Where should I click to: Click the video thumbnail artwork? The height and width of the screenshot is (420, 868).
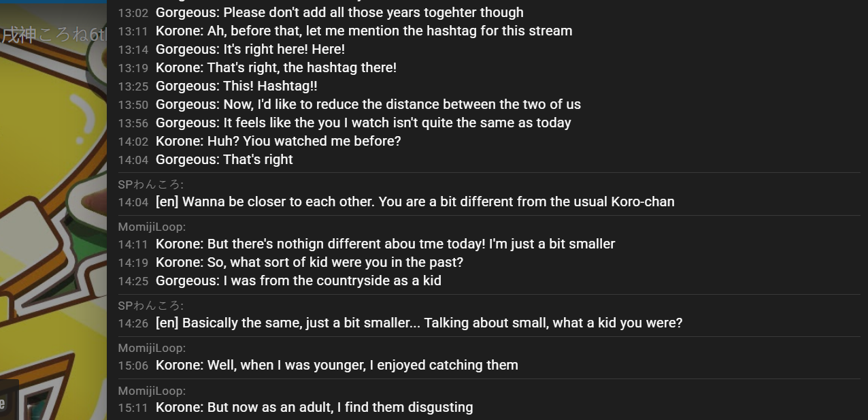point(53,211)
